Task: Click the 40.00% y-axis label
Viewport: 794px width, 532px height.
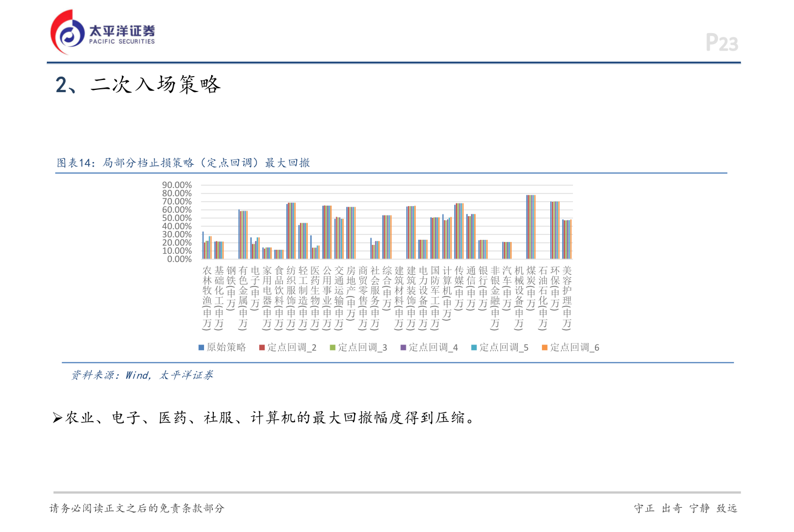Action: 177,227
